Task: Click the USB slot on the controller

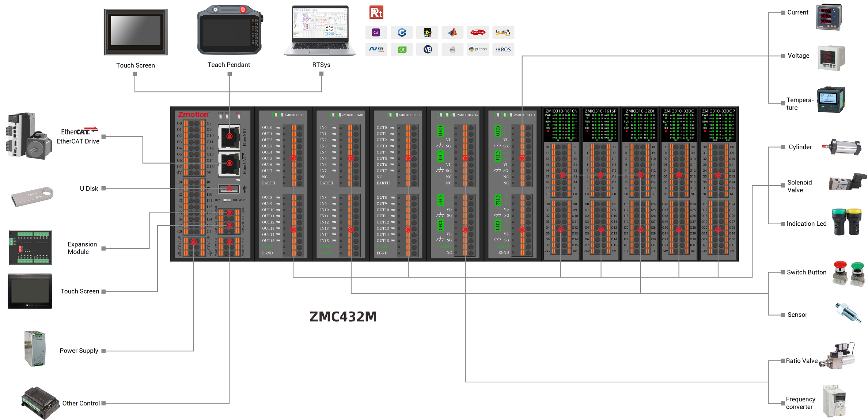Action: pos(229,189)
